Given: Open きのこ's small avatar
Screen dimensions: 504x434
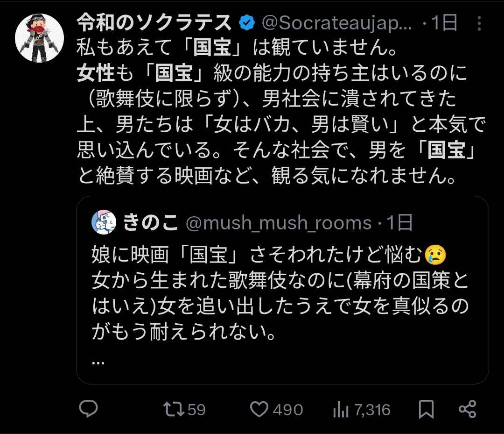Looking at the screenshot, I should tap(104, 222).
